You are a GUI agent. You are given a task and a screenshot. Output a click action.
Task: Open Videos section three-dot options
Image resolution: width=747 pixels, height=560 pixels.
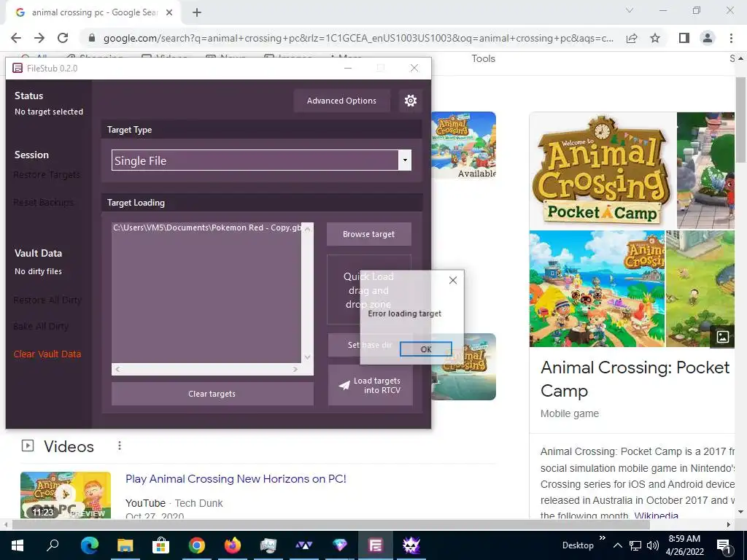[x=120, y=446]
